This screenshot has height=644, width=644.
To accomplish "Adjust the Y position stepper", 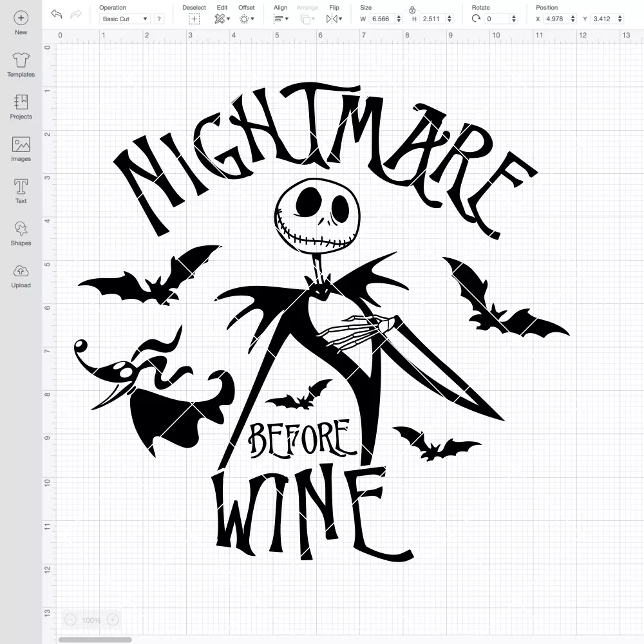I will click(x=620, y=19).
